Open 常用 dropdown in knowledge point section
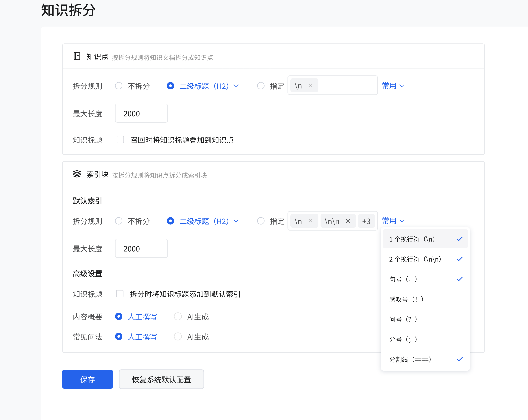528x420 pixels. coord(393,86)
